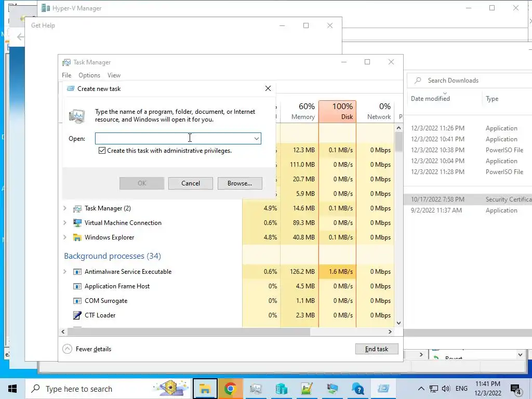
Task: Click the Cancel button in Create new task
Action: [x=190, y=183]
